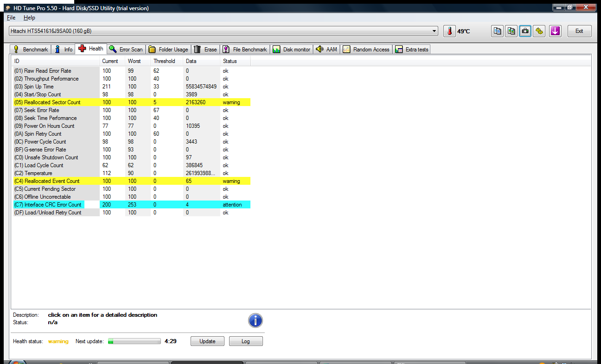Click the Log button
Screen dimensions: 601x364
(246, 341)
